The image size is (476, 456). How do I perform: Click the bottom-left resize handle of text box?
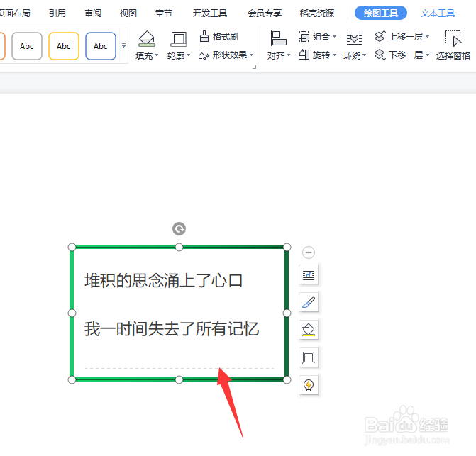pos(72,379)
